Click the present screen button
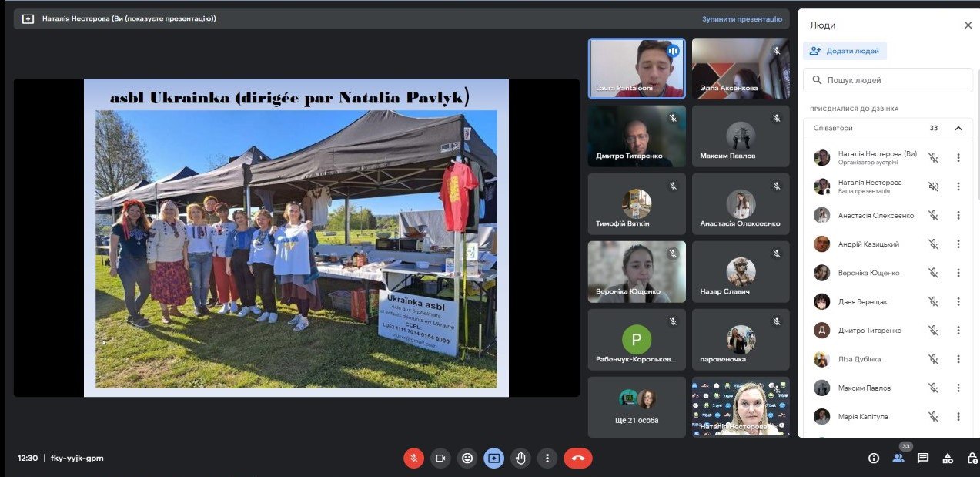 click(493, 458)
